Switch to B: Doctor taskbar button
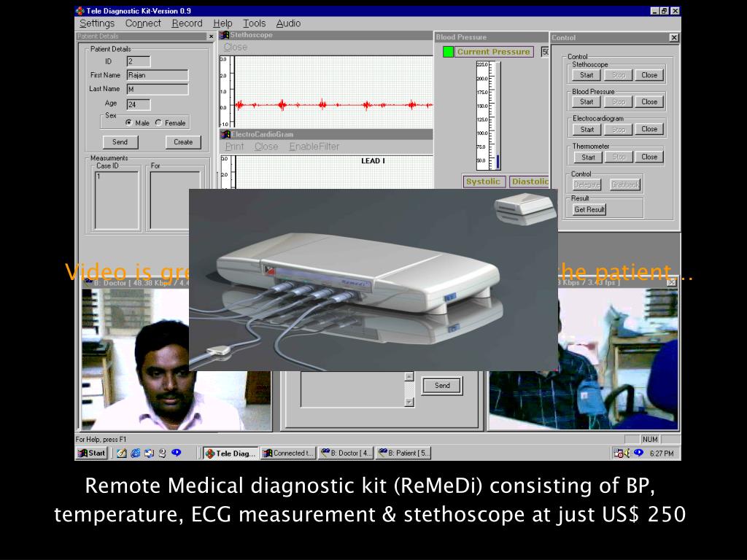Image resolution: width=747 pixels, height=560 pixels. [347, 454]
